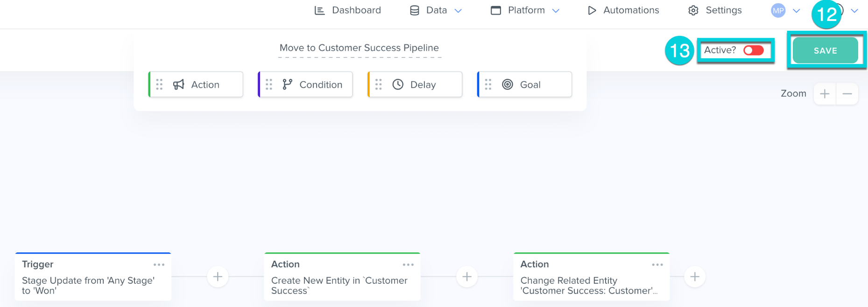Go to the Dashboard menu item

348,10
